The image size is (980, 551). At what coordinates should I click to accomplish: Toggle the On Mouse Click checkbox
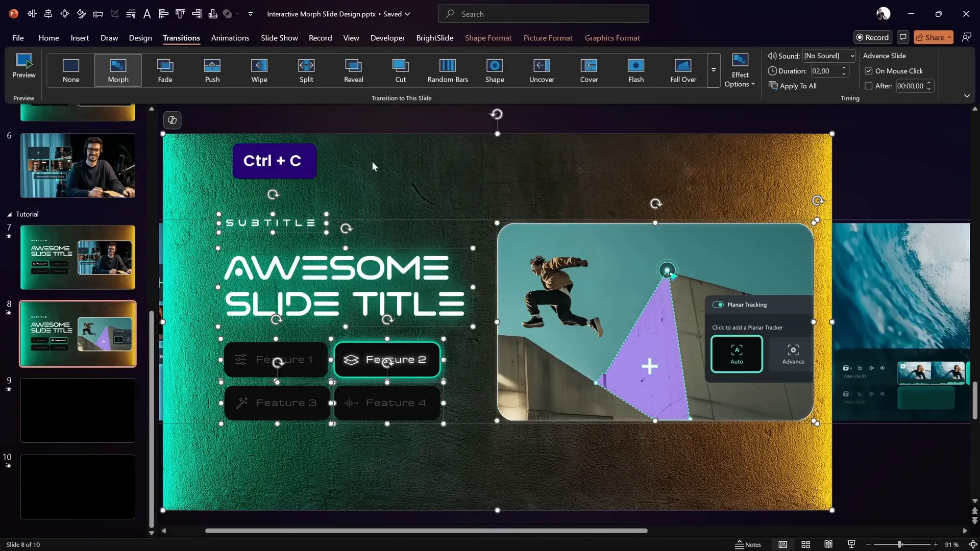point(868,71)
